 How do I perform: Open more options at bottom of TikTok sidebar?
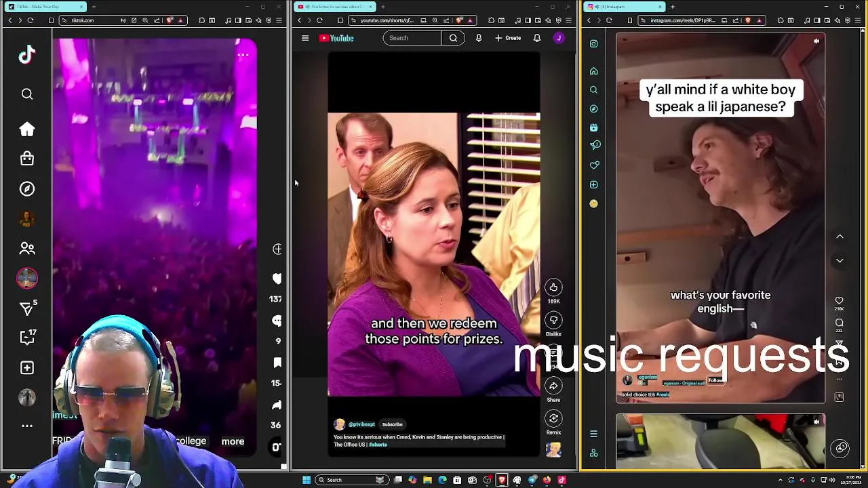click(x=27, y=426)
